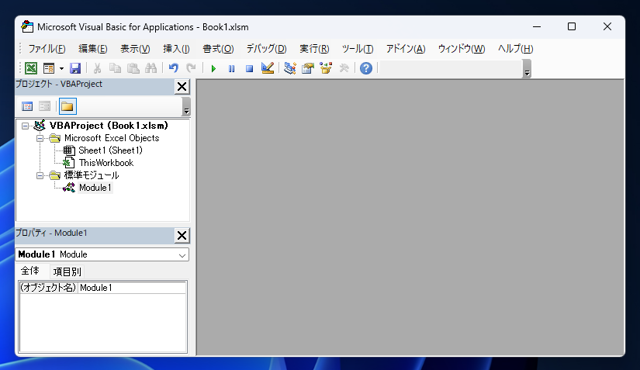Select ThisWorkbook in project tree

(x=106, y=163)
